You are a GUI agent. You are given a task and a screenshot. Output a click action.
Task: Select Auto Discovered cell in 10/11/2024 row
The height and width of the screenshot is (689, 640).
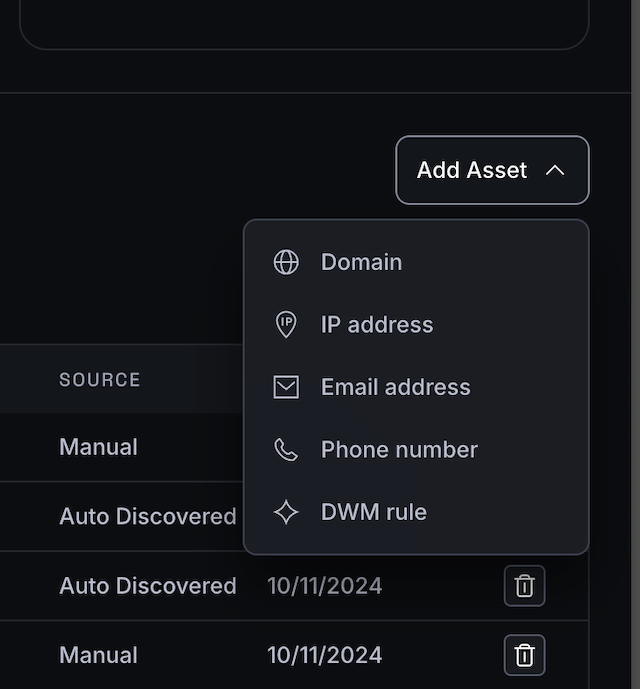(x=148, y=586)
